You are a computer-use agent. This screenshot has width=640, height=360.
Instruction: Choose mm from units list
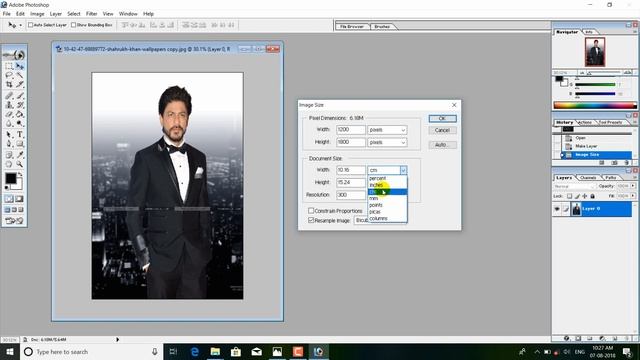pyautogui.click(x=387, y=198)
